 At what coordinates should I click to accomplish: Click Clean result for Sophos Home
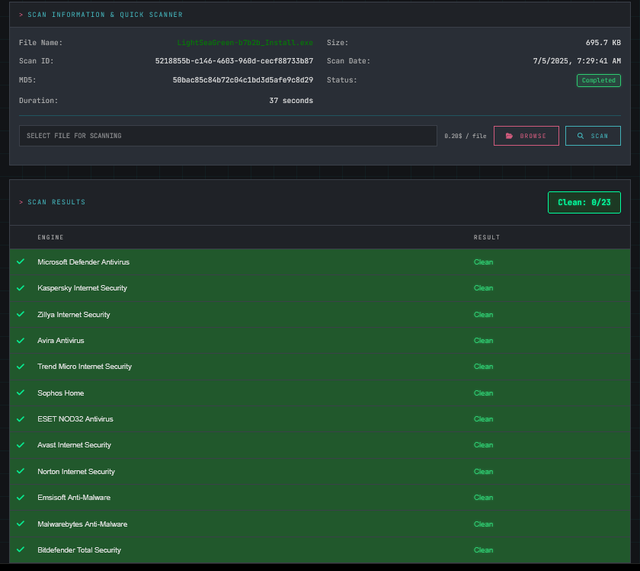pyautogui.click(x=483, y=393)
